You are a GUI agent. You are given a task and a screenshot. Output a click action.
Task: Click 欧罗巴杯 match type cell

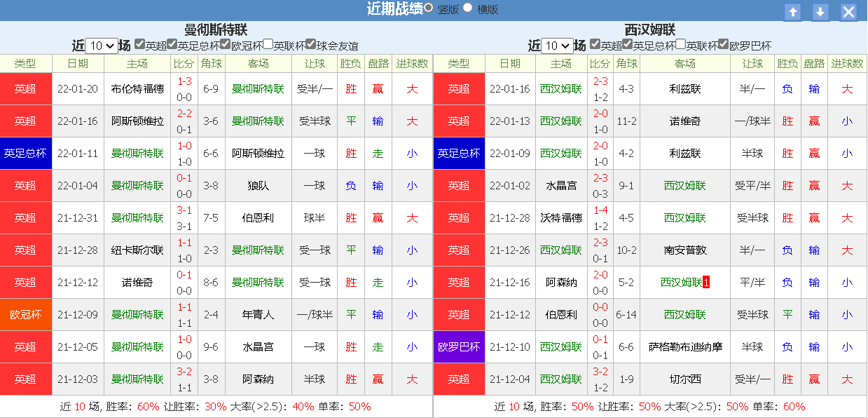coord(459,347)
